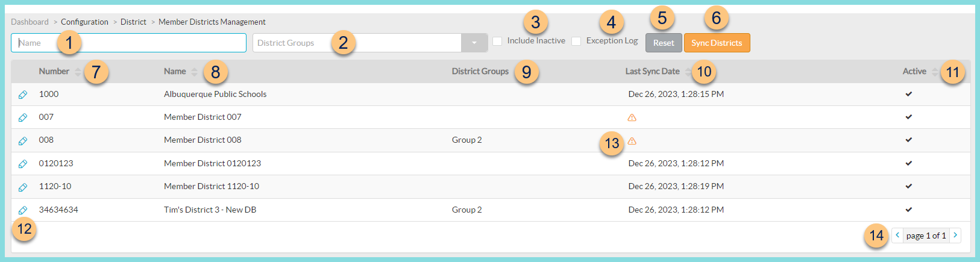
Task: Sort by Last Sync Date header
Action: coord(653,71)
